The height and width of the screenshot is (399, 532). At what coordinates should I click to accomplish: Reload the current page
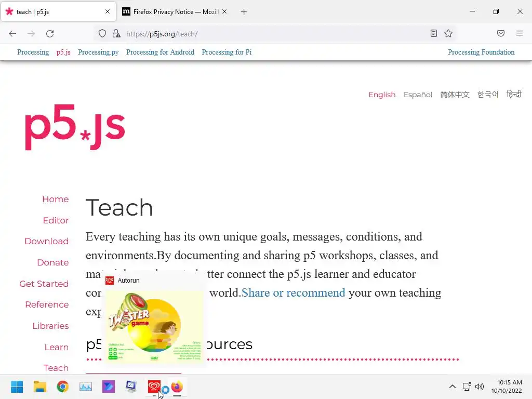tap(50, 34)
